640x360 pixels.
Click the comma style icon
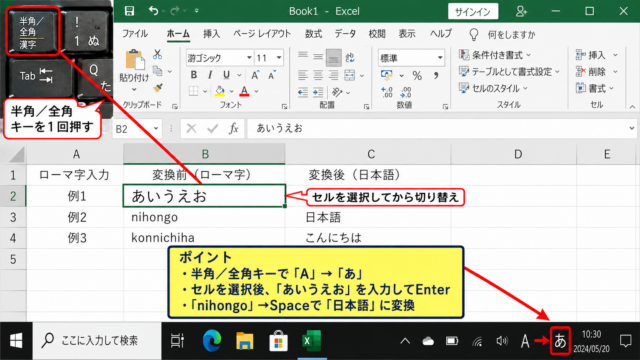(x=436, y=75)
